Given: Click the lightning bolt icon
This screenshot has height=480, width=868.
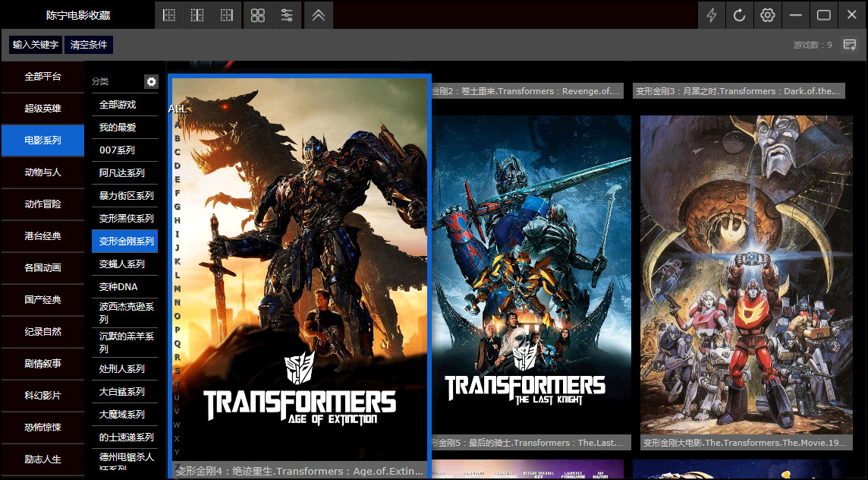Looking at the screenshot, I should pos(712,15).
